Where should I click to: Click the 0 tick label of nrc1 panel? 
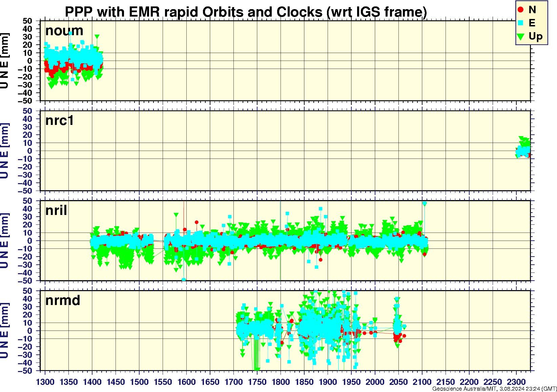(x=30, y=151)
